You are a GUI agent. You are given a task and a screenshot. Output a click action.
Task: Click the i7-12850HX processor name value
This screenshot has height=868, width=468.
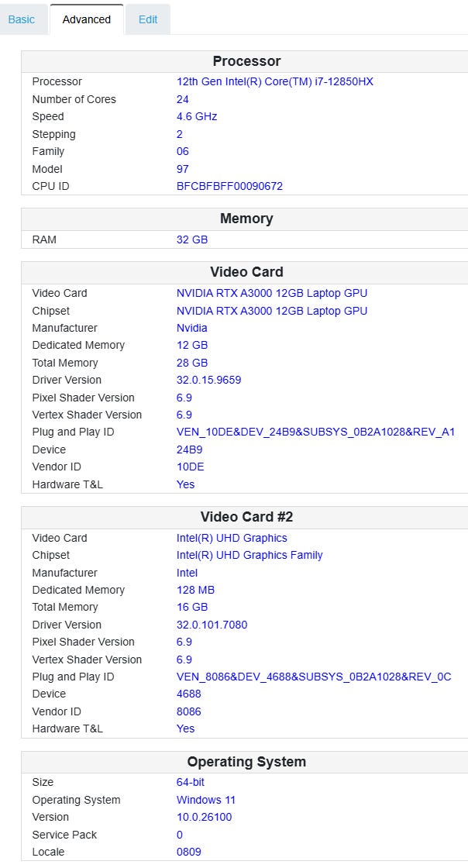(x=275, y=81)
